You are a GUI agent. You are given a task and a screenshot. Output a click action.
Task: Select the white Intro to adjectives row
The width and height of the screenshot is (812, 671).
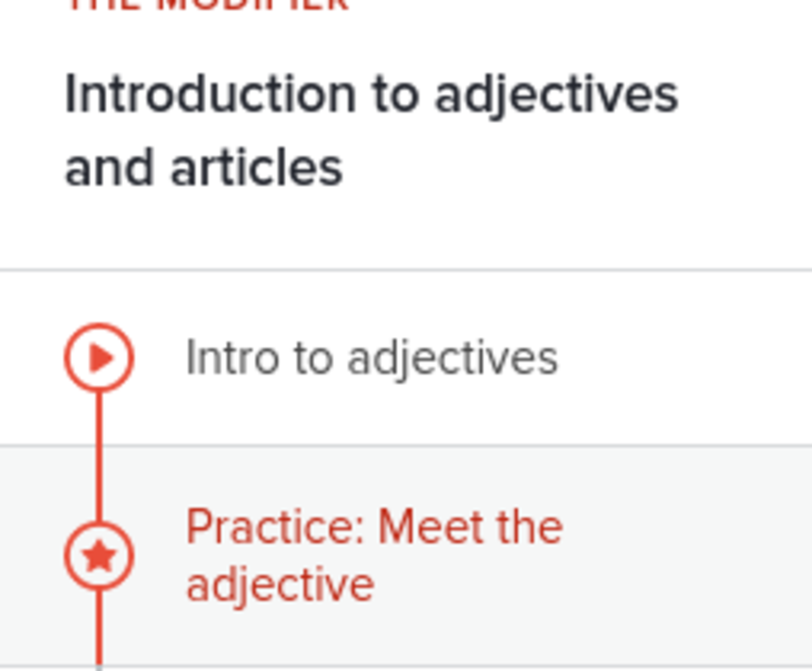tap(674, 358)
